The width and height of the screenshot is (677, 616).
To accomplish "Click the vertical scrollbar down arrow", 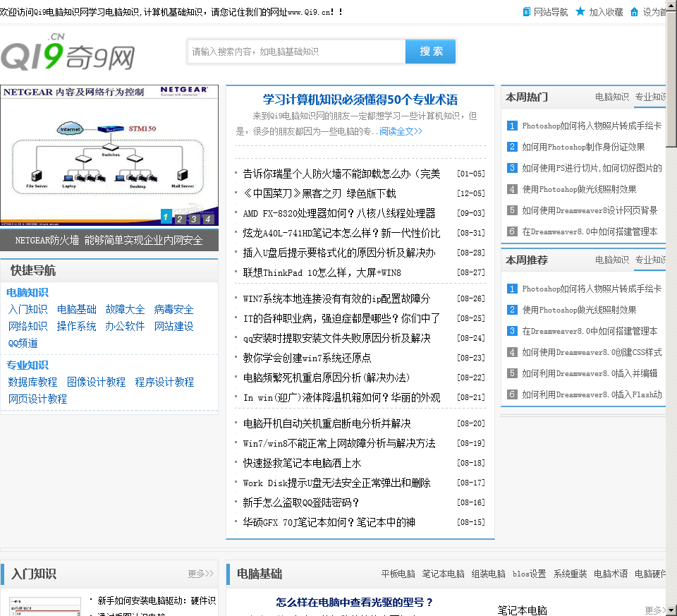I will click(x=671, y=611).
